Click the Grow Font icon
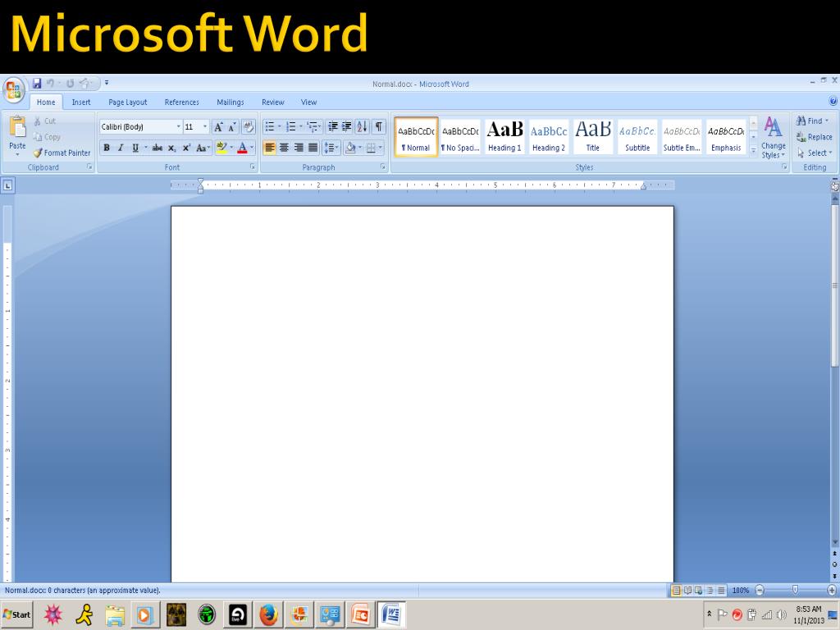 pyautogui.click(x=218, y=127)
